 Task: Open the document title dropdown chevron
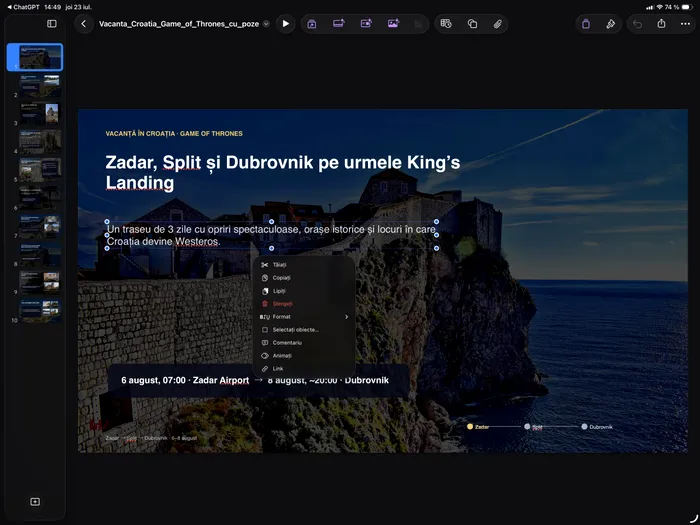coord(266,24)
